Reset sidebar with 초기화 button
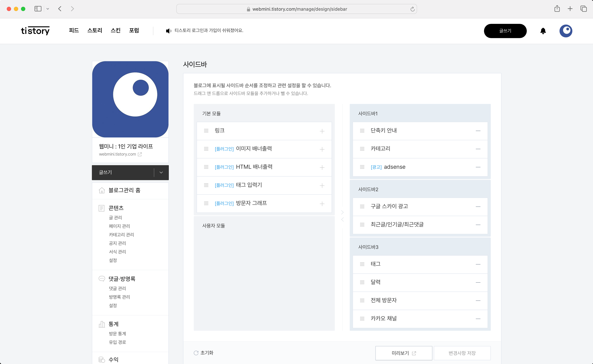The width and height of the screenshot is (593, 364). click(x=204, y=353)
